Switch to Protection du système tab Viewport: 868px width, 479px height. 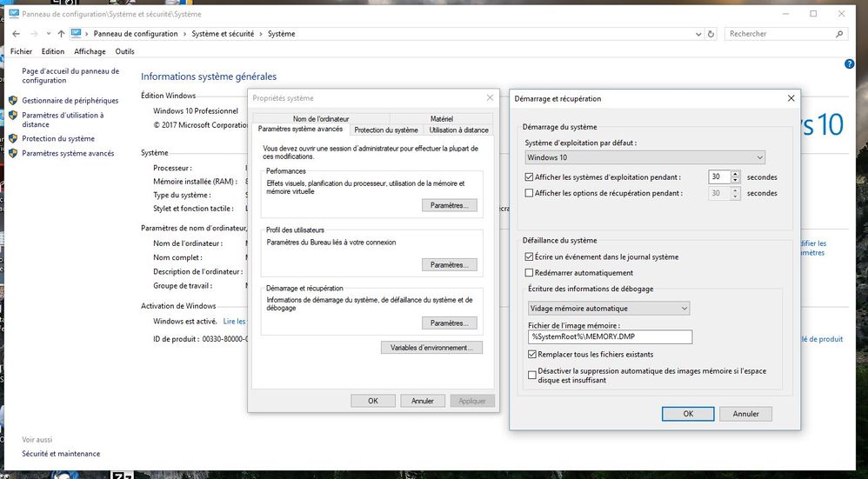point(386,130)
